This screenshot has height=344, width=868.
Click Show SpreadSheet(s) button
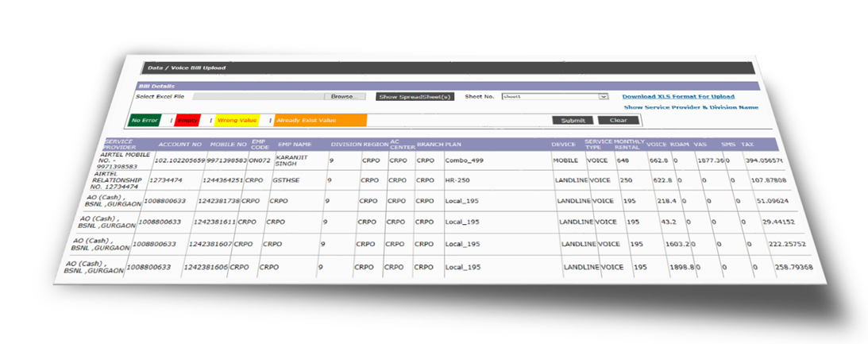[x=415, y=96]
